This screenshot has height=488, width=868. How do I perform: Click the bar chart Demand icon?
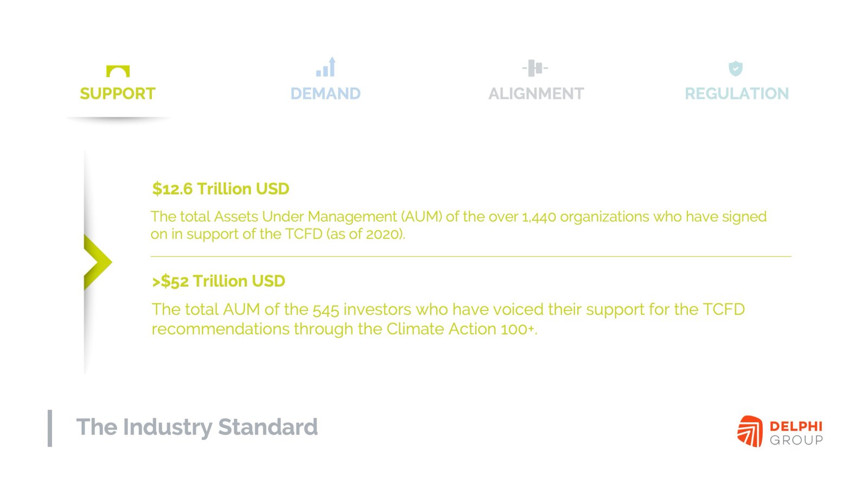click(x=326, y=67)
